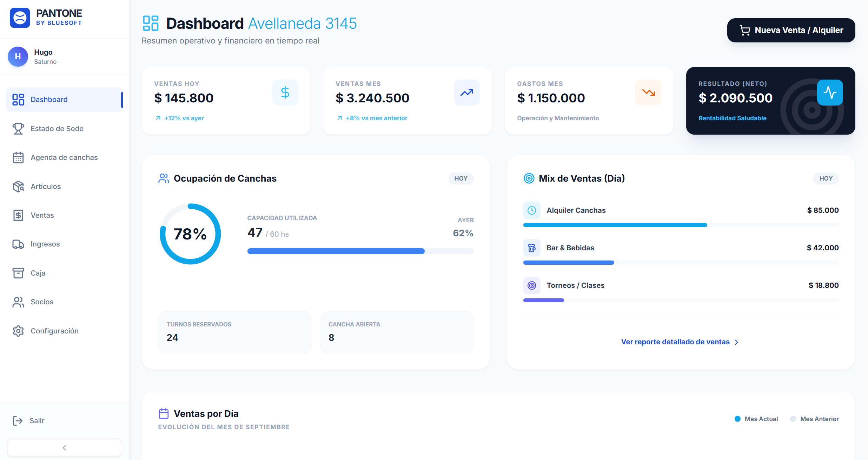Collapse the sidebar with the chevron
868x460 pixels.
coord(64,448)
